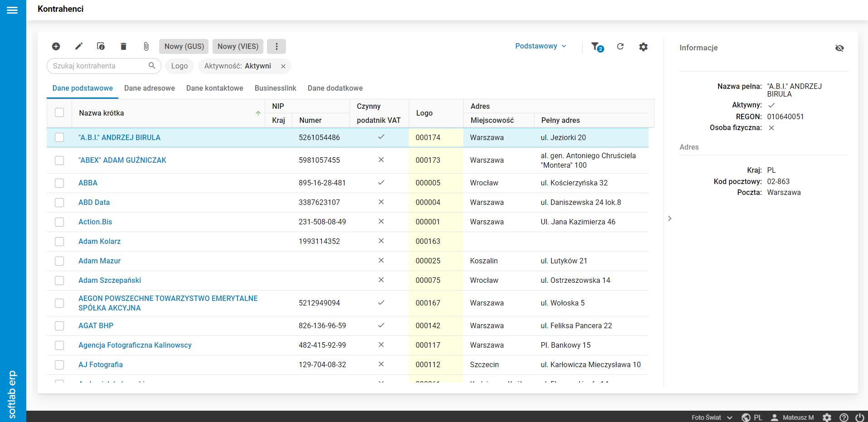
Task: Open AEGON POWSZECHNE TOWARZYSTWO EMERYTALNE link
Action: click(168, 303)
